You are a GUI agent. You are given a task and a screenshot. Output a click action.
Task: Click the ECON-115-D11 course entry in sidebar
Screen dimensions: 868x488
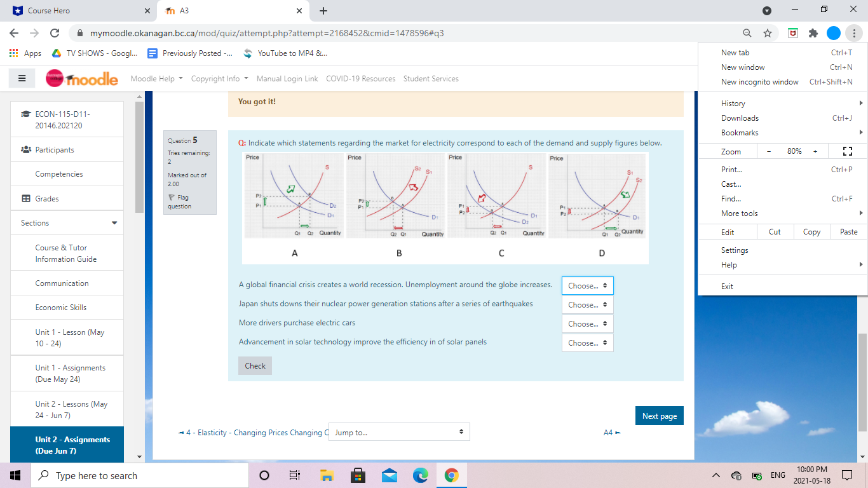point(67,119)
